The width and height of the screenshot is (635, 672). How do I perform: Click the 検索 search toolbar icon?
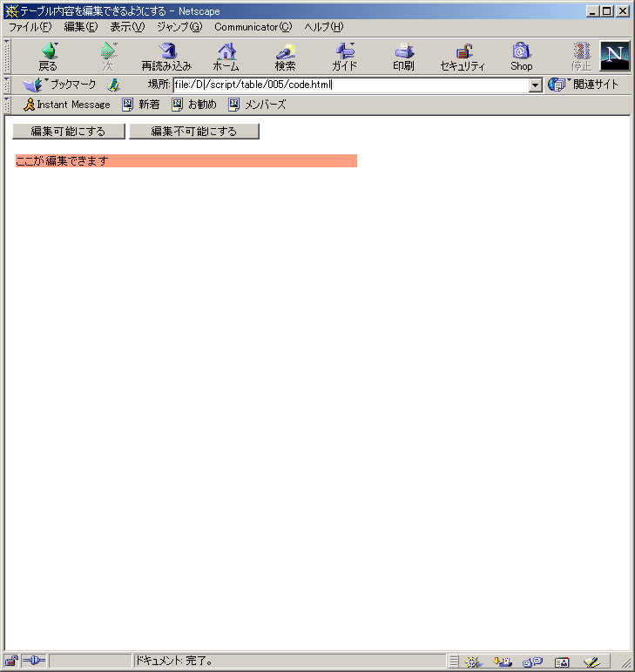pyautogui.click(x=285, y=57)
